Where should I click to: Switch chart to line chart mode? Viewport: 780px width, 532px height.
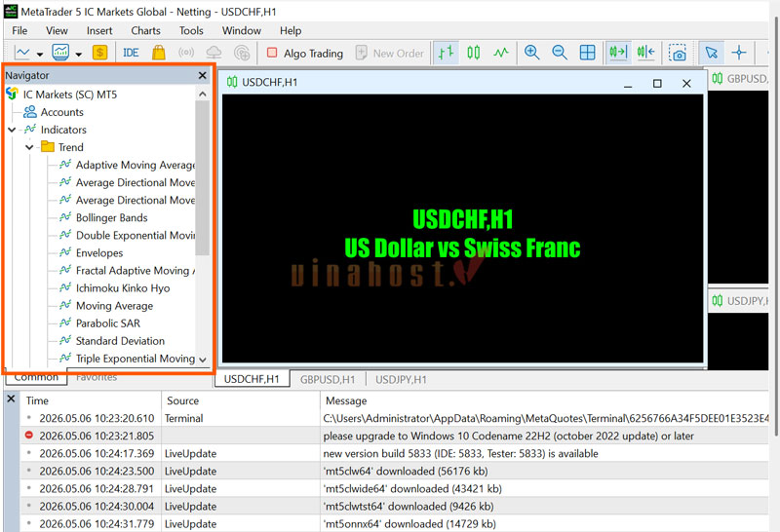tap(501, 53)
